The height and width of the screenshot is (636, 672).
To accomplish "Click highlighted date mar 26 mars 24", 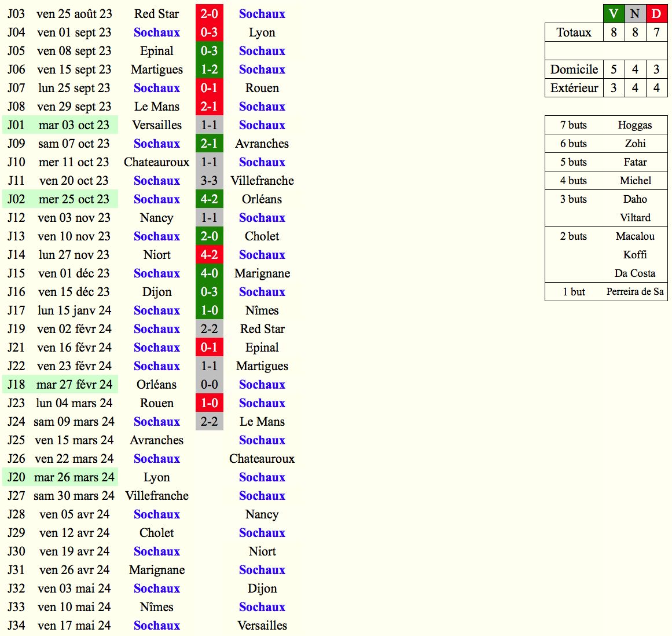I will (x=74, y=477).
